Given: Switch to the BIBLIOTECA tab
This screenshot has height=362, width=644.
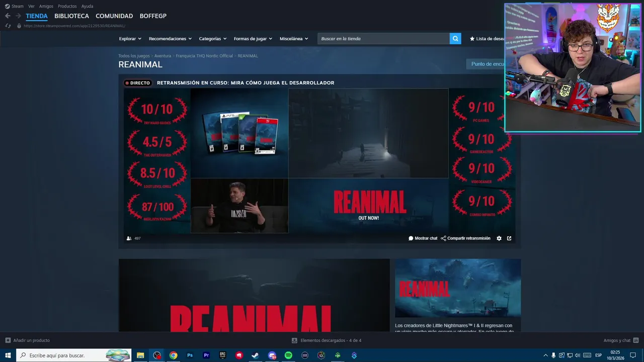Looking at the screenshot, I should coord(71,16).
